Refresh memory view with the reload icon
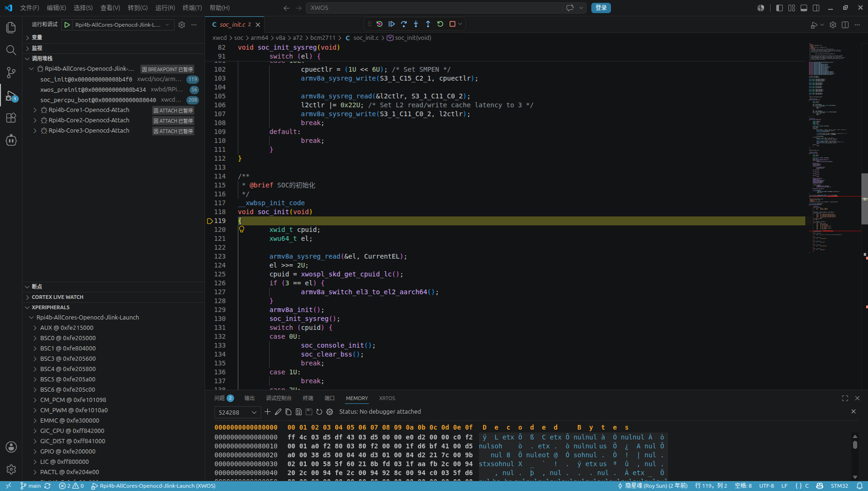 pyautogui.click(x=319, y=412)
